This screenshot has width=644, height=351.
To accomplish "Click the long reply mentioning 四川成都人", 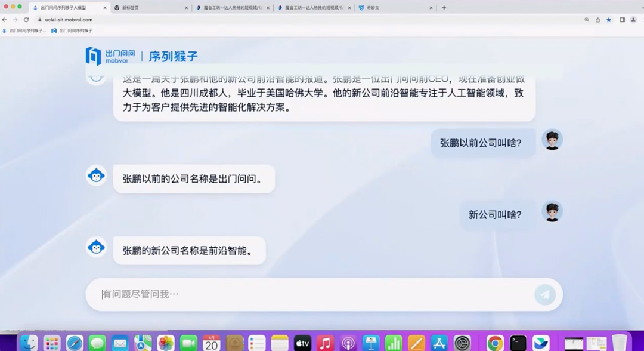I will pos(324,97).
